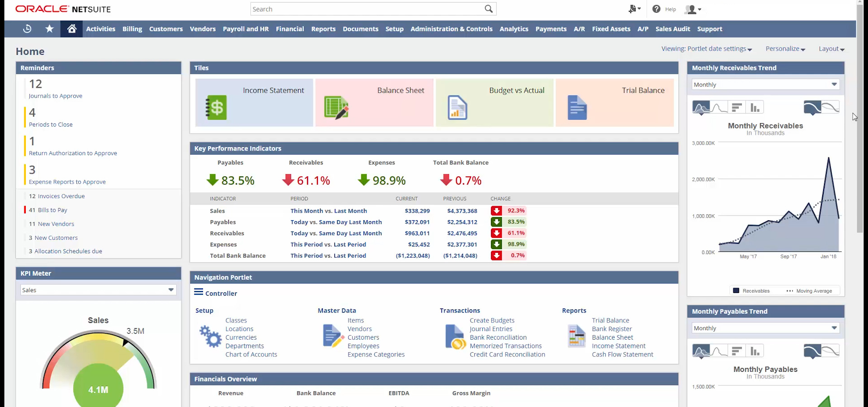The width and height of the screenshot is (868, 407).
Task: Click the Journal Entries link
Action: pyautogui.click(x=491, y=329)
